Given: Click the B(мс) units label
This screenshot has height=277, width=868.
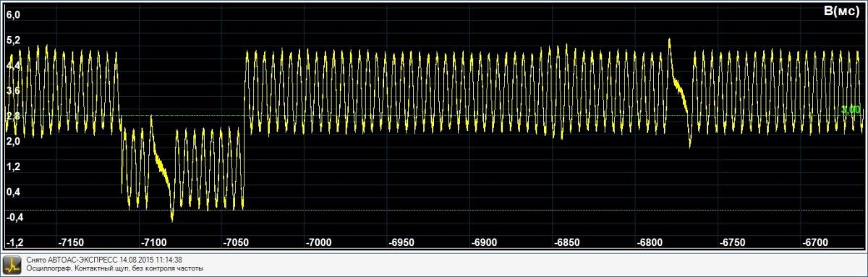Looking at the screenshot, I should point(841,12).
